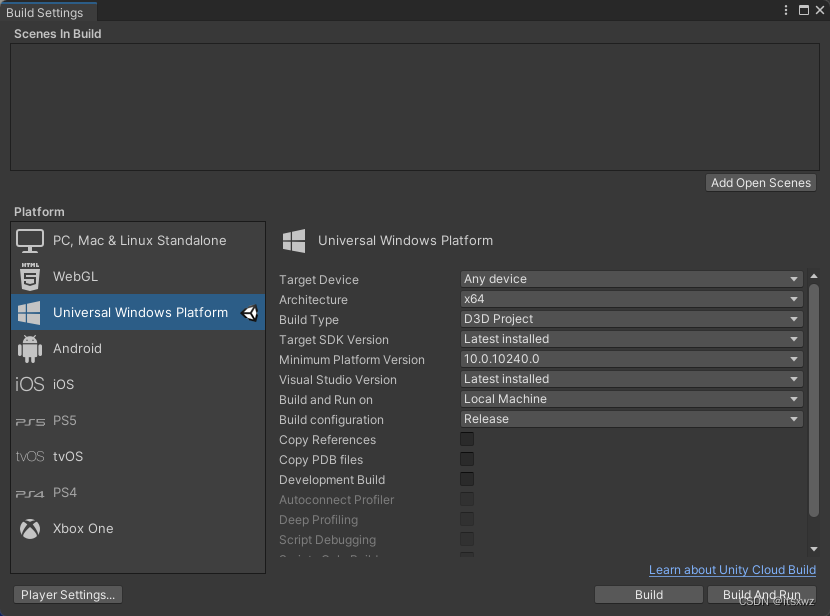Click the PS5 logo icon
The width and height of the screenshot is (830, 616).
pyautogui.click(x=30, y=422)
